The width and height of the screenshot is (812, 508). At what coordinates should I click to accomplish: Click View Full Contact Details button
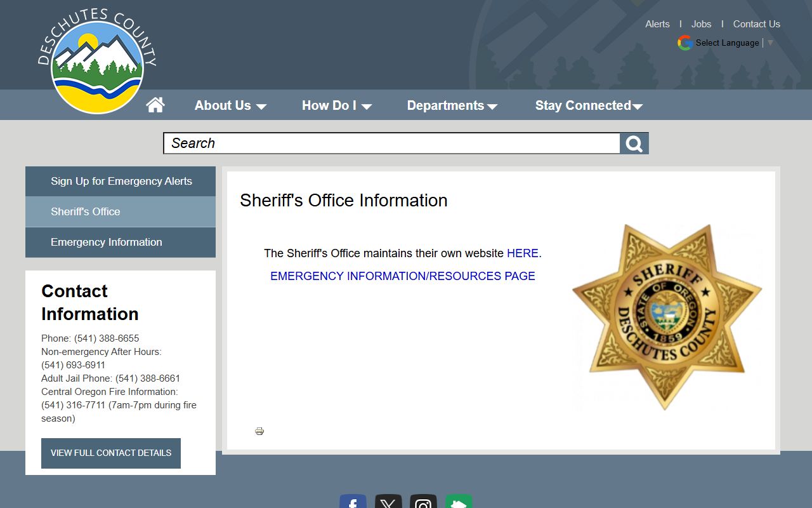coord(111,453)
